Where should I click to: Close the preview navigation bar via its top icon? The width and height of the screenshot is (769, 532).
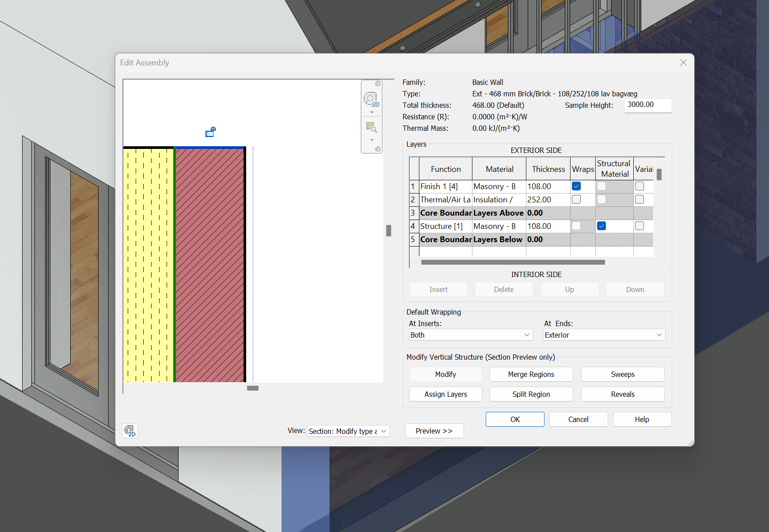coord(378,84)
